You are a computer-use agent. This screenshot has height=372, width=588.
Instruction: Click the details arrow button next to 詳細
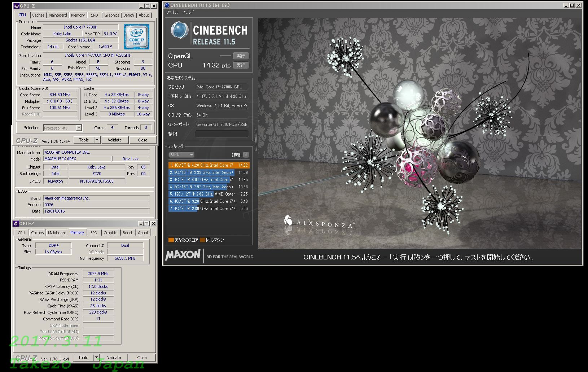click(x=246, y=155)
